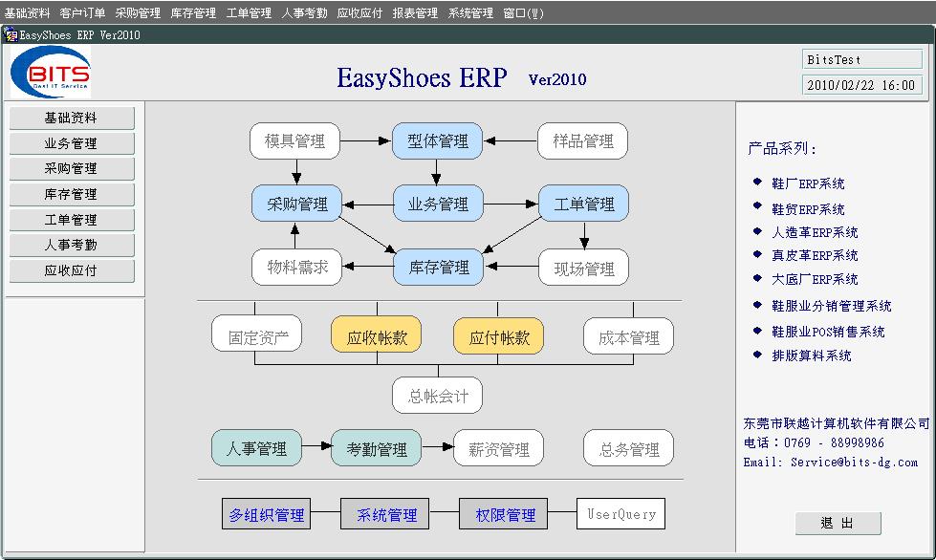Open the yellow 应付帐款 module
Image resolution: width=936 pixels, height=560 pixels.
pyautogui.click(x=499, y=335)
